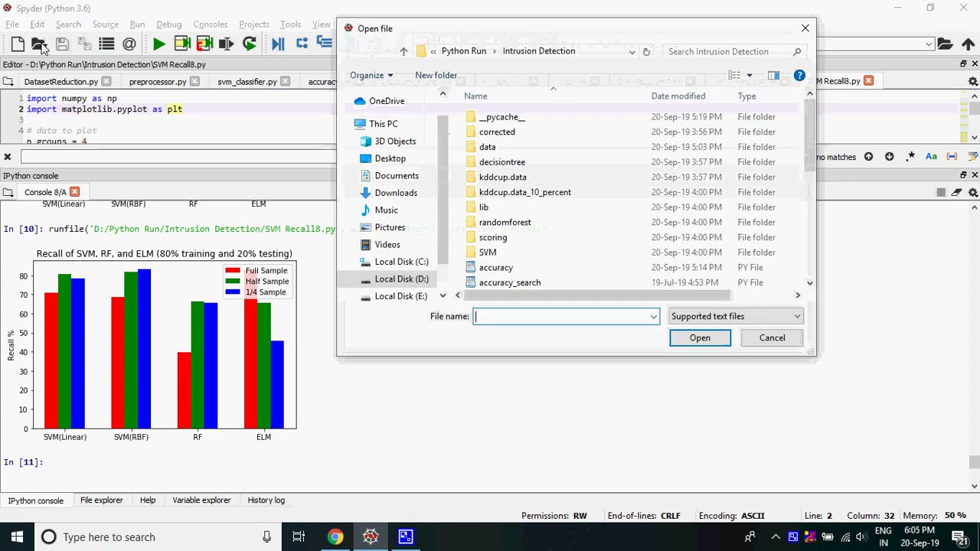
Task: Click the New file icon in toolbar
Action: pos(18,44)
